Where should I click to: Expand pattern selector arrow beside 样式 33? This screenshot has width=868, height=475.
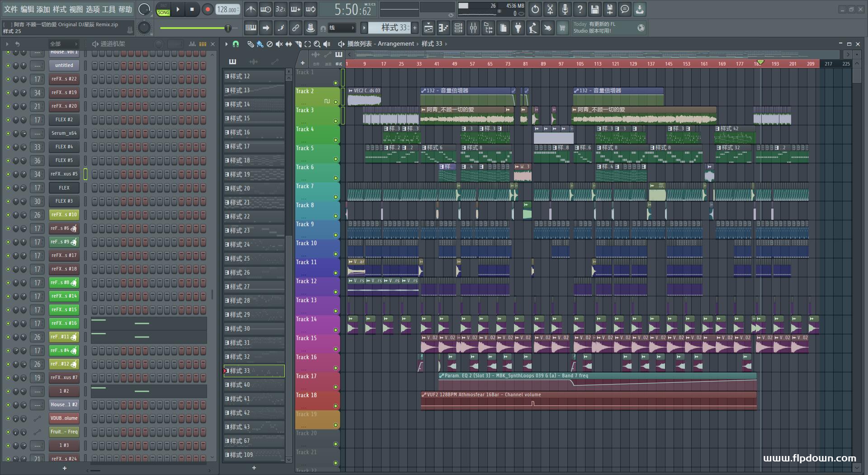click(364, 28)
